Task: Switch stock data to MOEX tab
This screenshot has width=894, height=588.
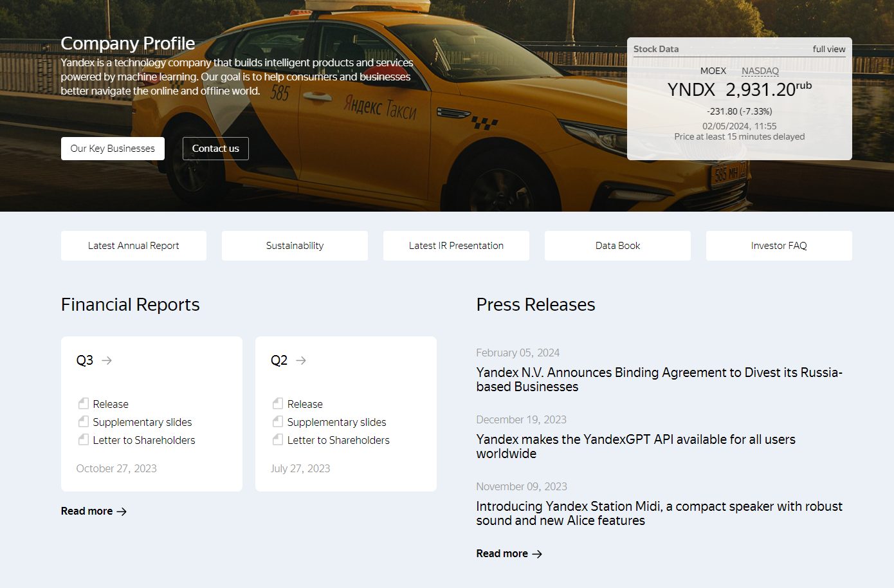Action: tap(713, 71)
